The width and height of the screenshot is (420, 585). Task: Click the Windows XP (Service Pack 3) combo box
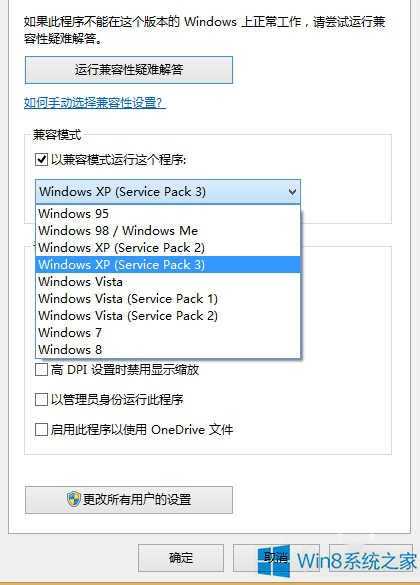click(168, 192)
